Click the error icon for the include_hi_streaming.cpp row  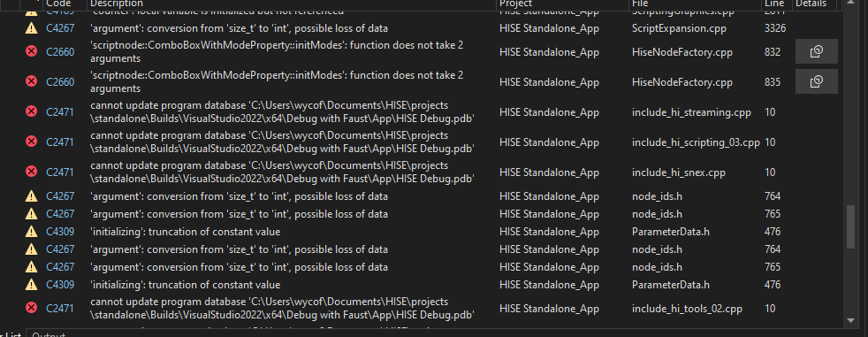pyautogui.click(x=32, y=111)
